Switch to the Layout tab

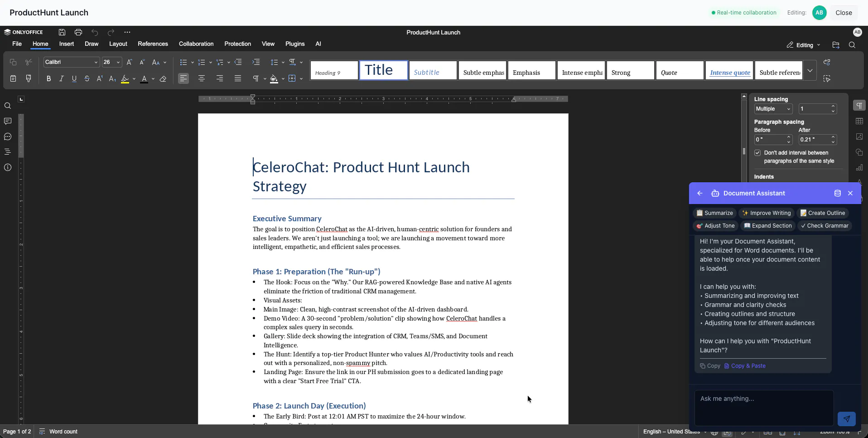pyautogui.click(x=118, y=44)
